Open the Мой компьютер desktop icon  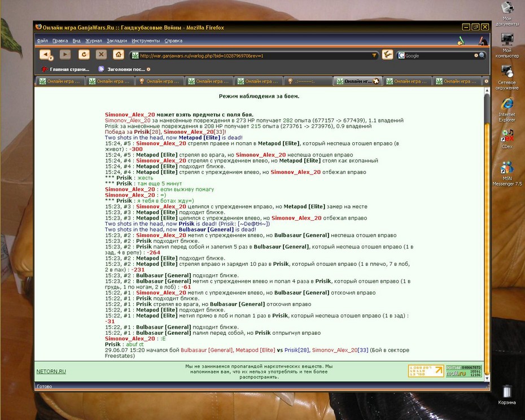(x=507, y=46)
